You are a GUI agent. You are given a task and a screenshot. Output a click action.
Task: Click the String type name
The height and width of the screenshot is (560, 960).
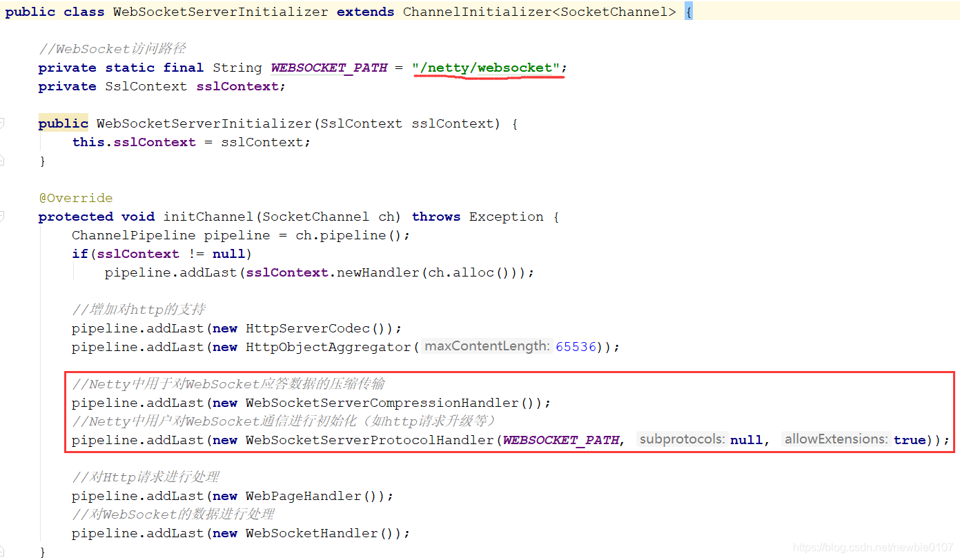coord(237,68)
